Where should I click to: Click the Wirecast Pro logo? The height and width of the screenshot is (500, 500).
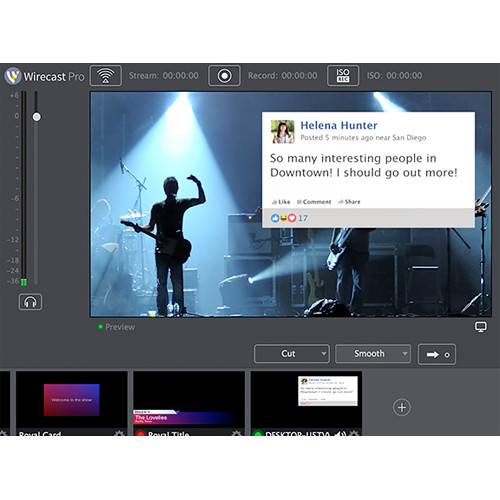(44, 76)
